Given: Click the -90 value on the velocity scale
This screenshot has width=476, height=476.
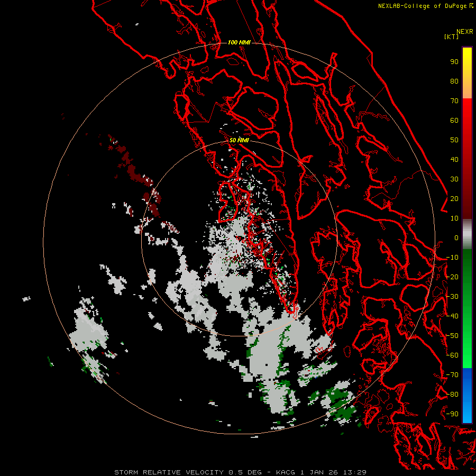Looking at the screenshot, I should pos(452,414).
